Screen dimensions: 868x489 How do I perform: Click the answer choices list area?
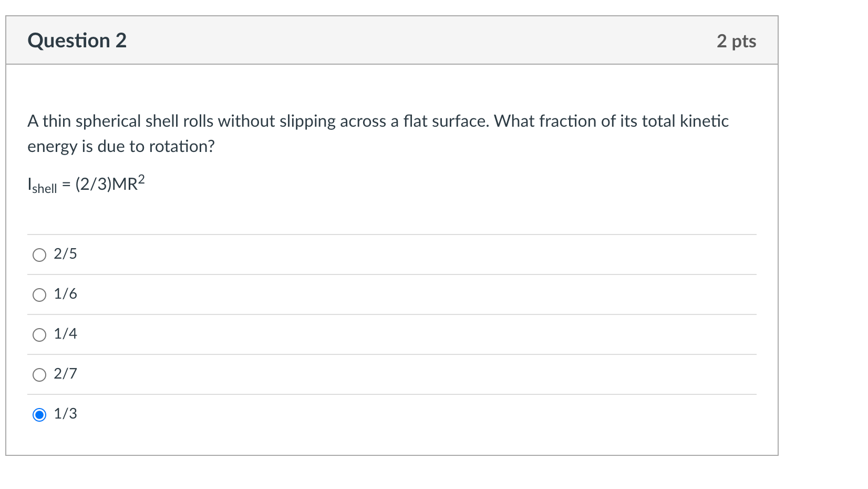[391, 334]
